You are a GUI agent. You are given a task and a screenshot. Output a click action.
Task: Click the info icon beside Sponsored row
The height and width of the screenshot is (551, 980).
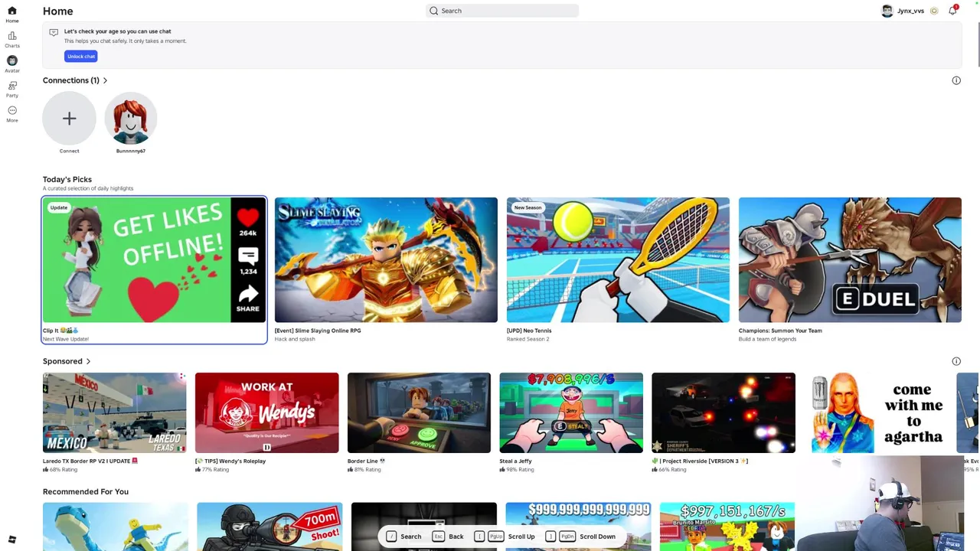956,361
